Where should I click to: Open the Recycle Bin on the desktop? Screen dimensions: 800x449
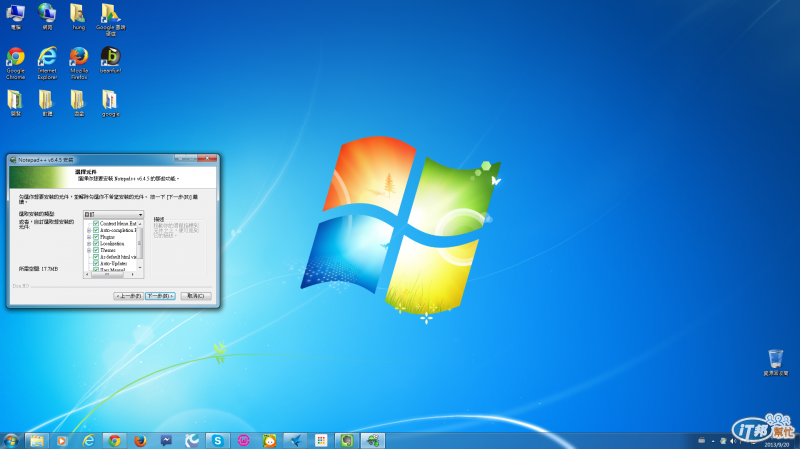pos(776,363)
